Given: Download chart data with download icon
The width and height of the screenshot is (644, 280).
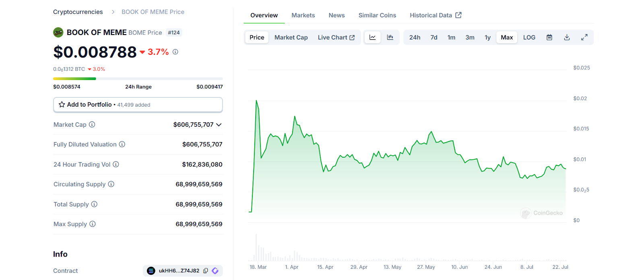Looking at the screenshot, I should click(567, 37).
